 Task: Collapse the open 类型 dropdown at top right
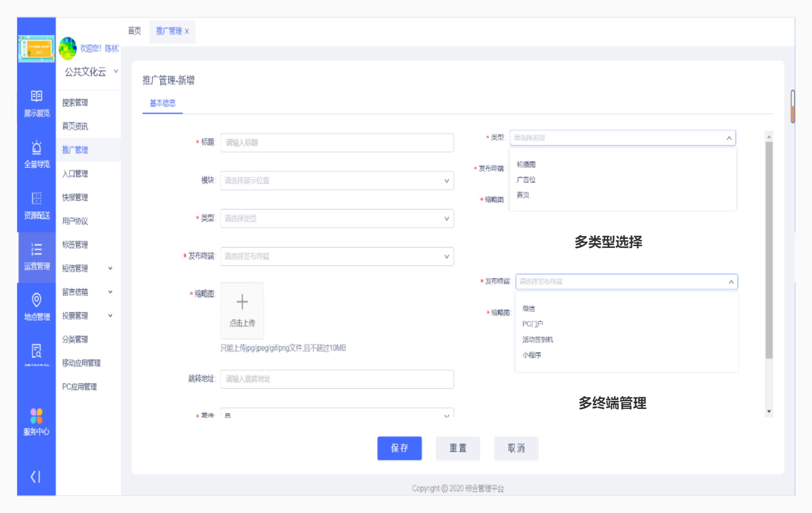pos(729,138)
